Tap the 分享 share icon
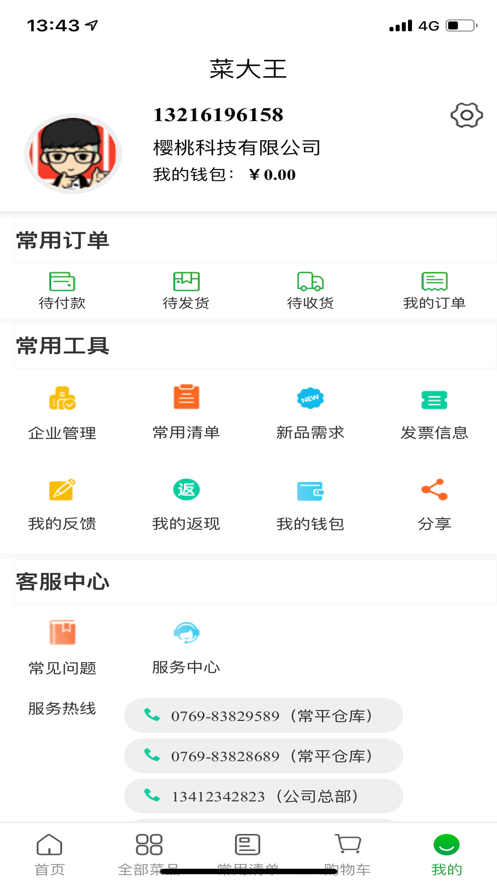Viewport: 497px width, 883px height. (x=435, y=490)
